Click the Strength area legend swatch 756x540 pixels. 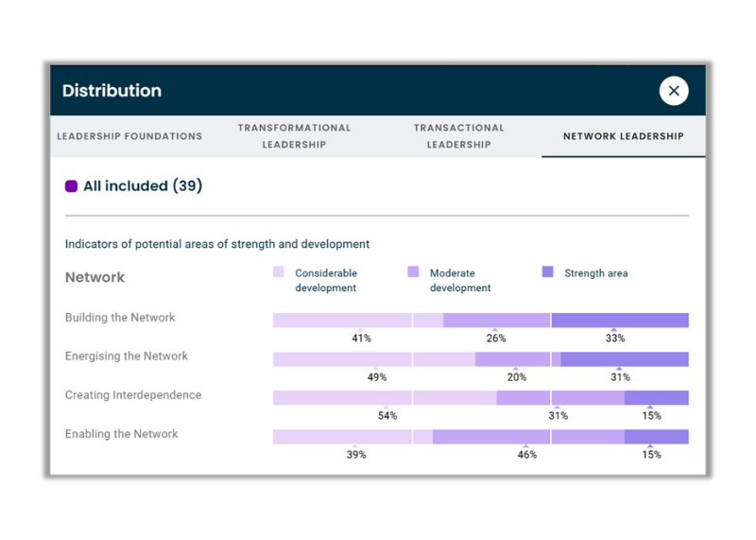pos(548,272)
